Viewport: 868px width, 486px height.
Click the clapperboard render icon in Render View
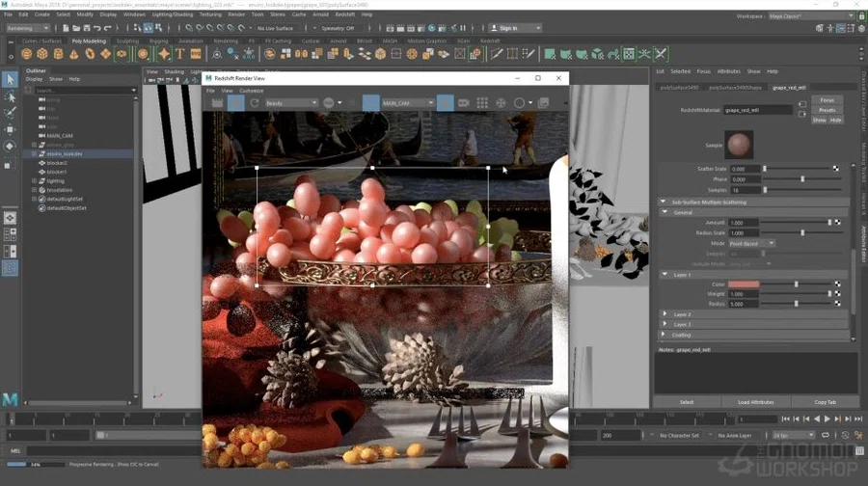pyautogui.click(x=217, y=103)
